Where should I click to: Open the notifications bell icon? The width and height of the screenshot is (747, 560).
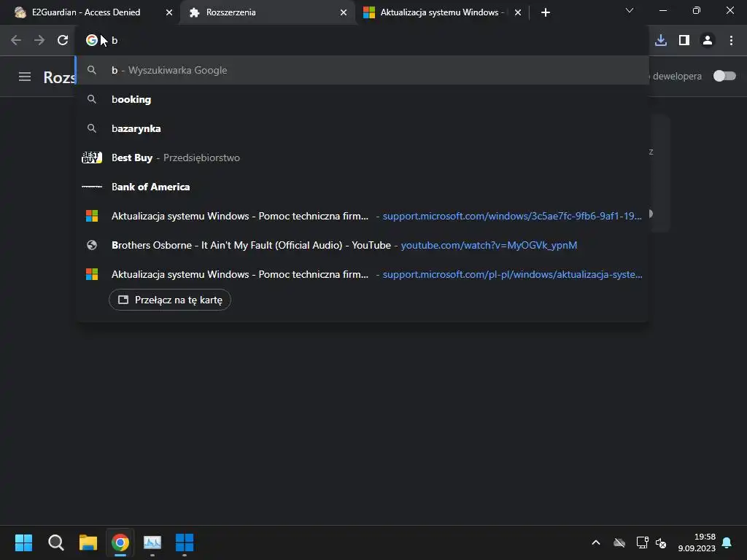tap(727, 542)
